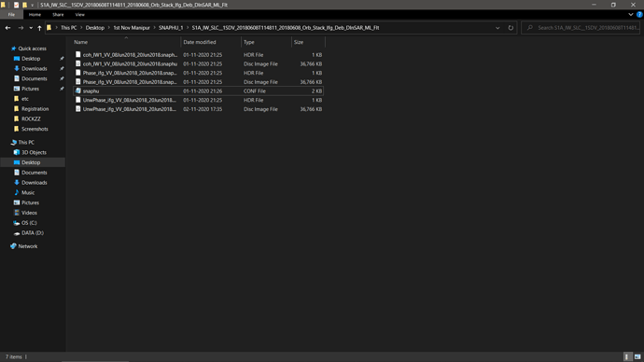Viewport: 644px width, 362px height.
Task: Open Pictures under Quick access
Action: click(30, 89)
